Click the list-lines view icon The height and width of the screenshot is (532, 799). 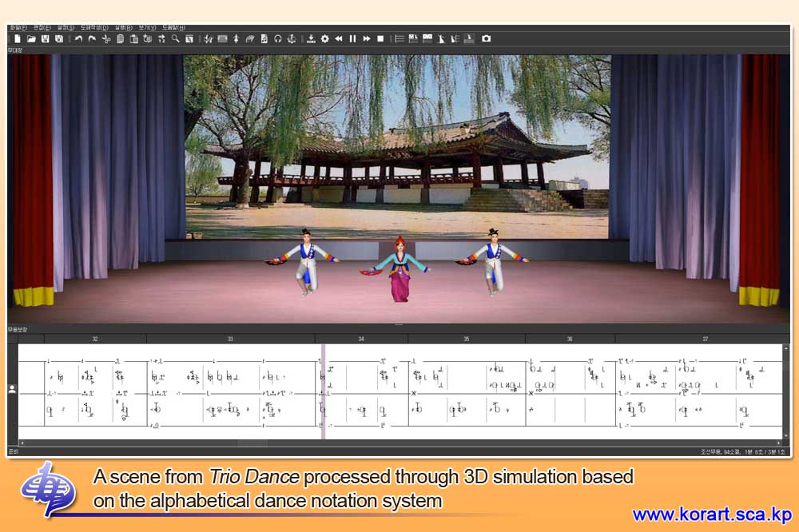399,38
